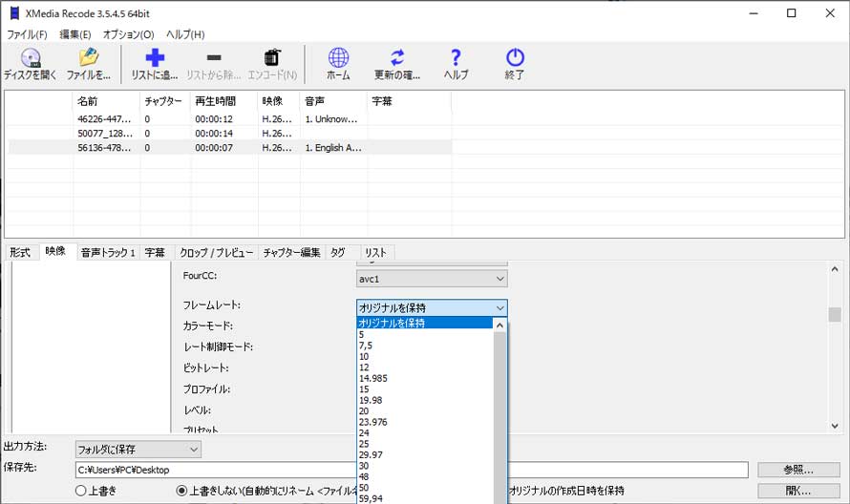The height and width of the screenshot is (504, 850).
Task: Sort by 字幕 column header
Action: coord(410,101)
